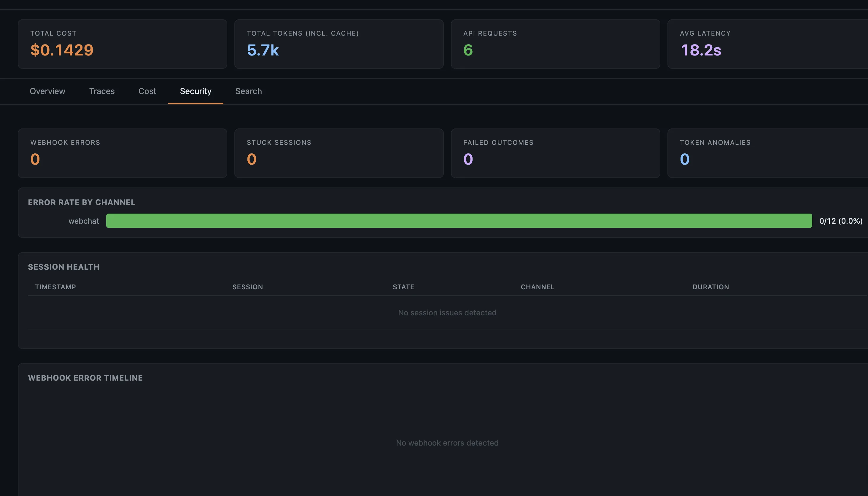Open the Avg Latency card
The image size is (868, 496).
coord(767,44)
